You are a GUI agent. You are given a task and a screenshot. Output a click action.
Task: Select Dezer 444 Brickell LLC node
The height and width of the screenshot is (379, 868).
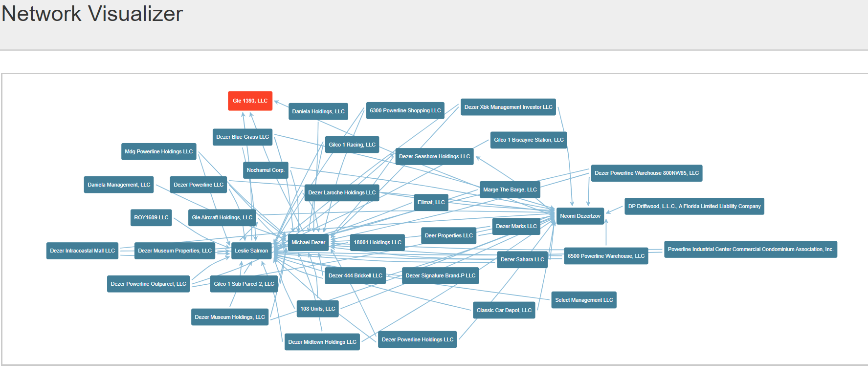click(x=356, y=275)
